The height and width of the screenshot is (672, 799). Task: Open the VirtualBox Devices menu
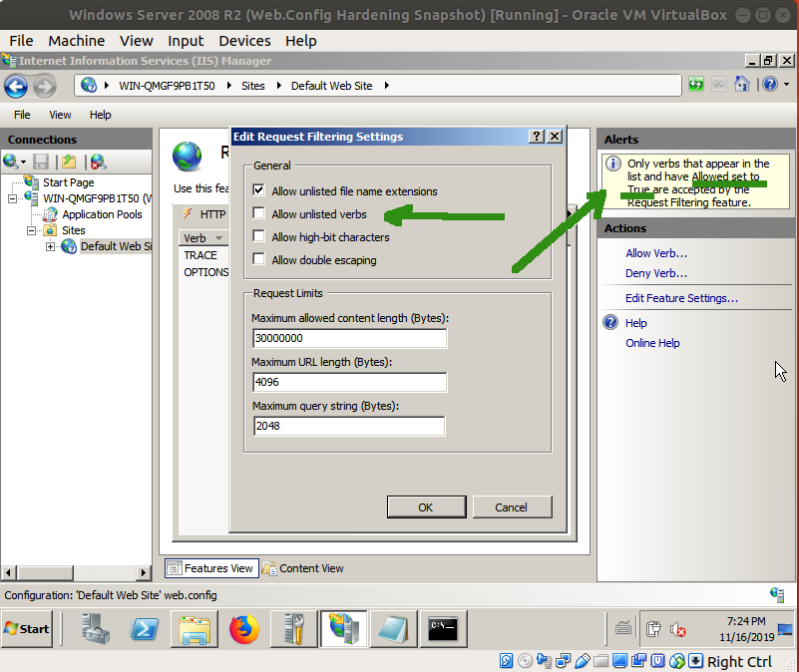244,41
